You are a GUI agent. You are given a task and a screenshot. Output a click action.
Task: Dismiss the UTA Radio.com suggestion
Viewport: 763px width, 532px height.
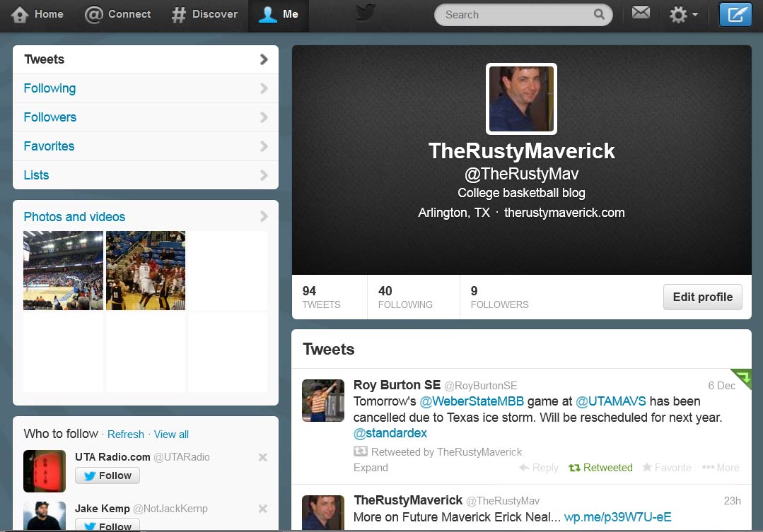point(263,457)
